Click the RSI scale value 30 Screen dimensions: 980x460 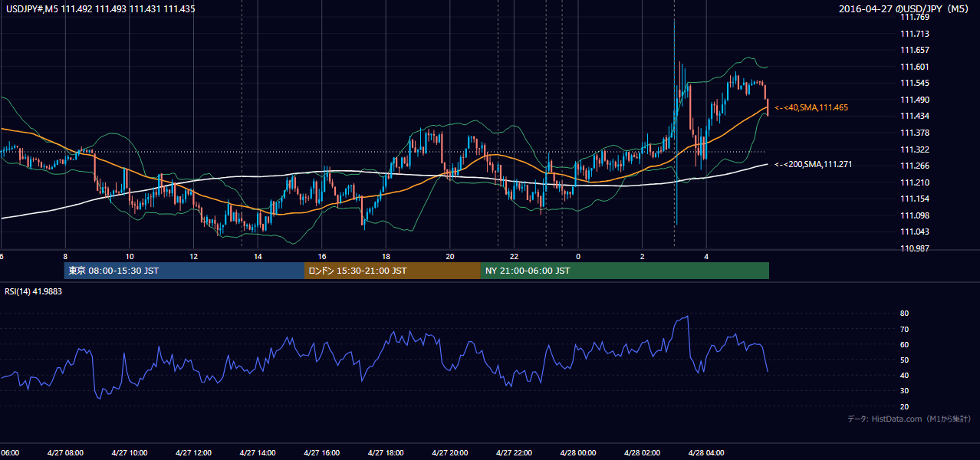[904, 391]
